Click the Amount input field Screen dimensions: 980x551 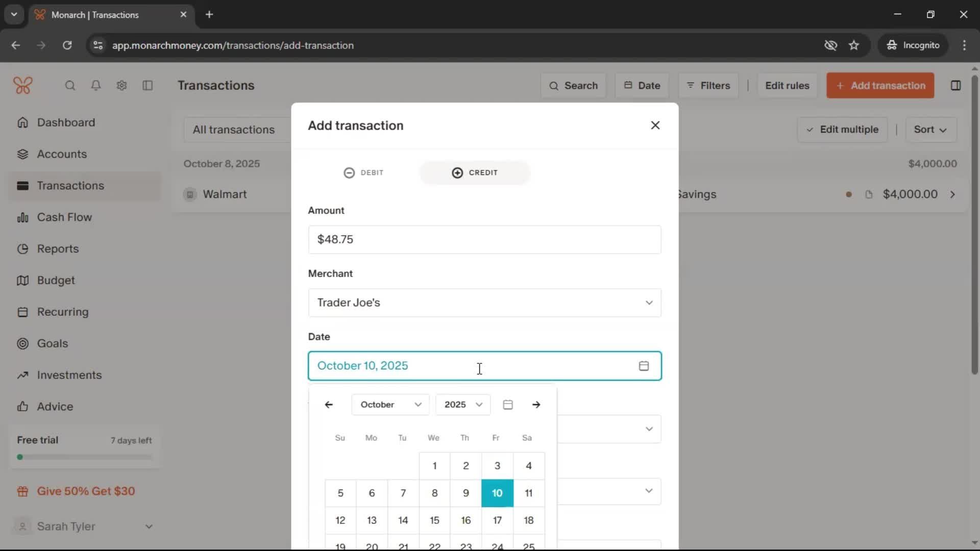coord(484,239)
